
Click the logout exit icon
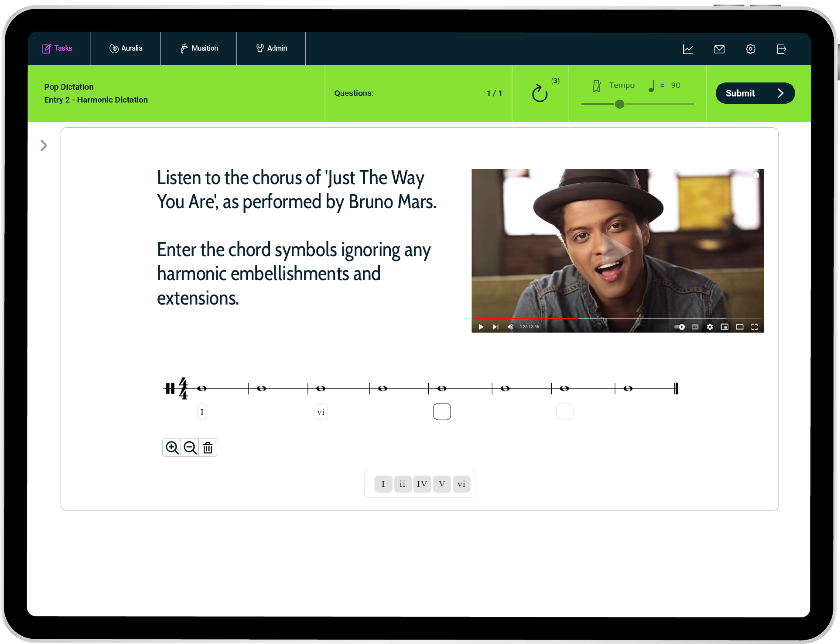pyautogui.click(x=781, y=49)
